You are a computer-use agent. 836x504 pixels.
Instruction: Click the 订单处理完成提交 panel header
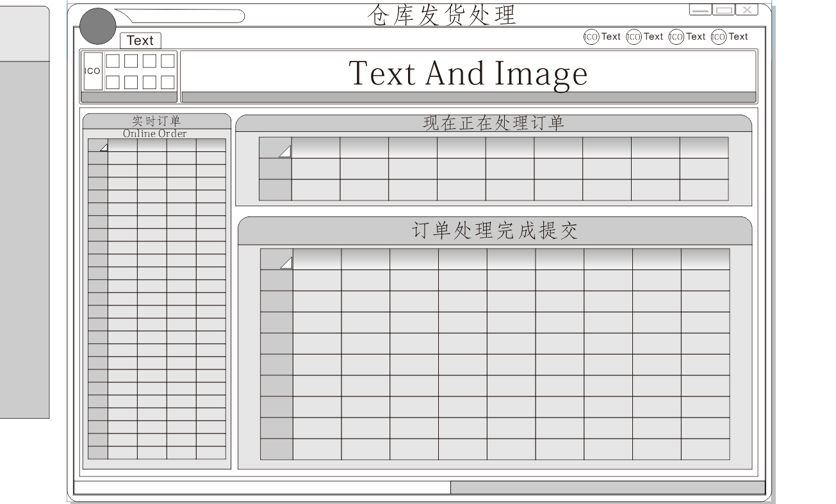(x=495, y=231)
